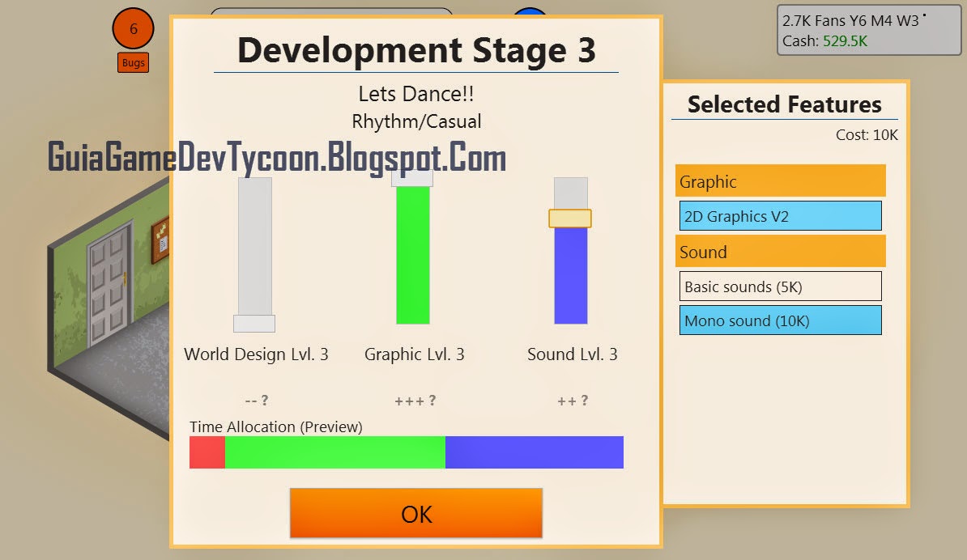Click the '++ ?' rating hint under Sound

point(571,400)
